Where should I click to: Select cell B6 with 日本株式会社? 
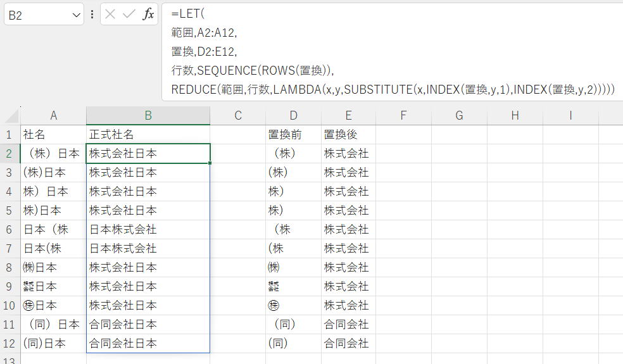pyautogui.click(x=148, y=230)
